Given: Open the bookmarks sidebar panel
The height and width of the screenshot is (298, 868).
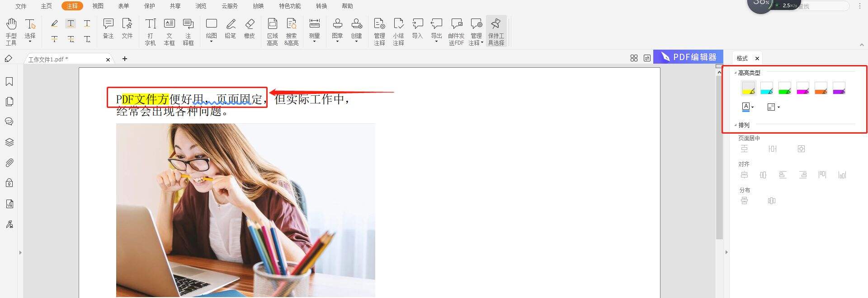Looking at the screenshot, I should pos(9,81).
